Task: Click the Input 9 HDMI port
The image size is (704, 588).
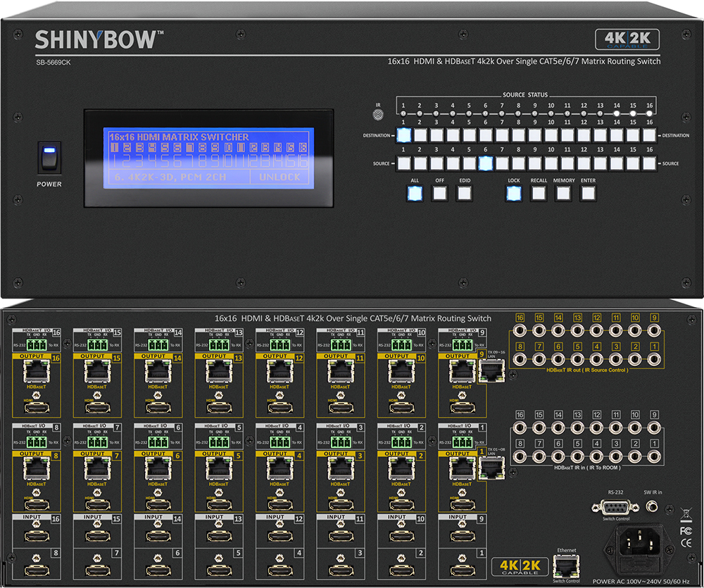Action: tap(463, 536)
